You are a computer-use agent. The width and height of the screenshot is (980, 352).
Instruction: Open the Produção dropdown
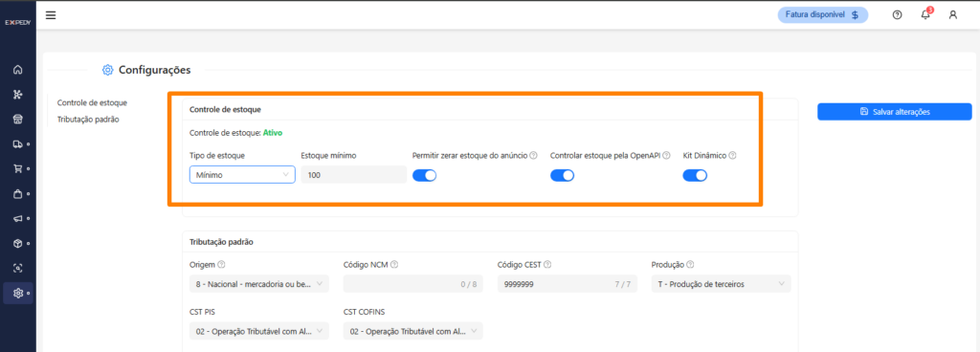[722, 284]
